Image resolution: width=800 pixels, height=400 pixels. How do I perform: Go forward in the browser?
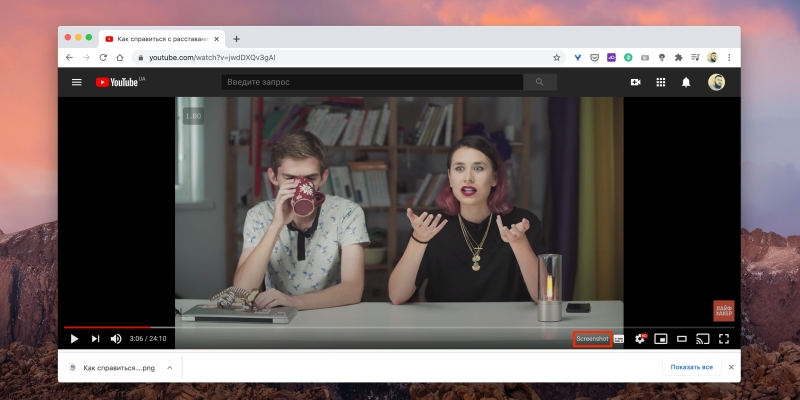86,58
